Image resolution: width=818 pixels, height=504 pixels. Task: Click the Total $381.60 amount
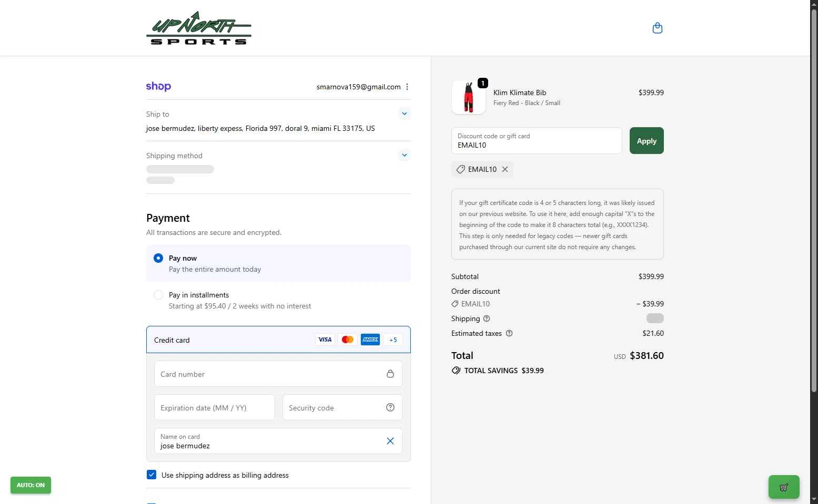[647, 356]
